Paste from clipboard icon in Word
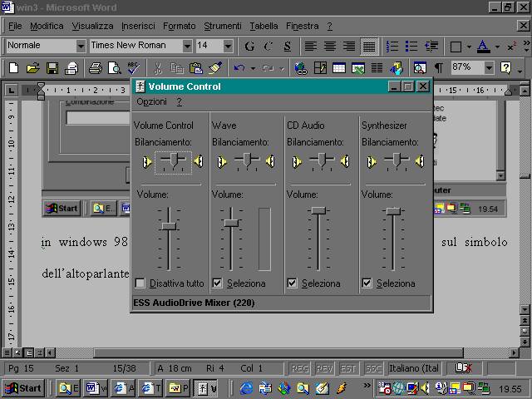Image resolution: width=532 pixels, height=399 pixels. (x=196, y=68)
